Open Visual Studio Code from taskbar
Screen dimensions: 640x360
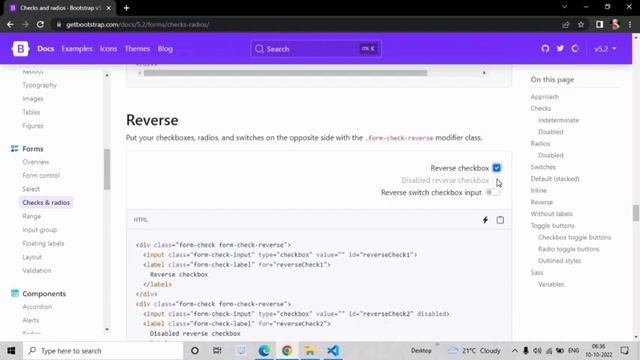coord(333,351)
